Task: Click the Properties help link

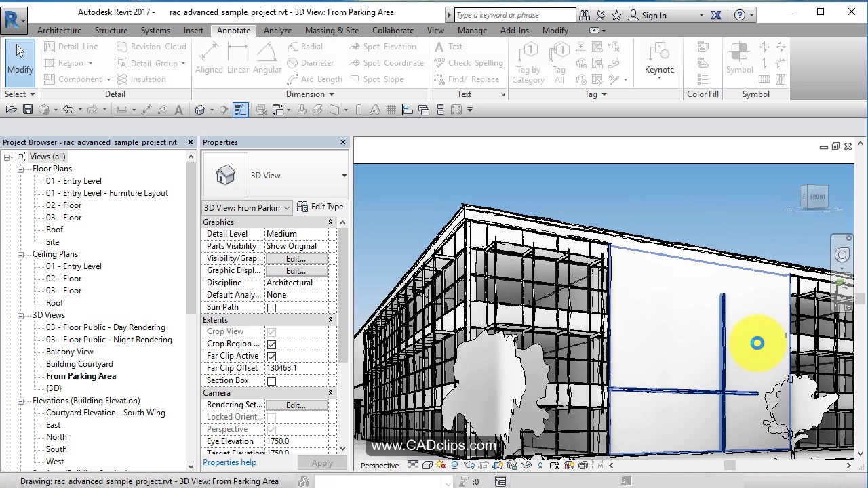Action: 229,462
